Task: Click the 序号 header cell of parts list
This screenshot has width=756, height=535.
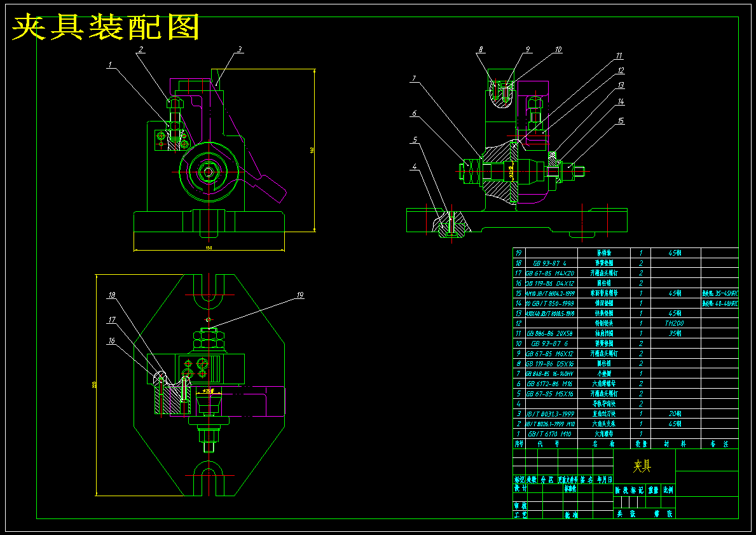Action: pyautogui.click(x=519, y=444)
